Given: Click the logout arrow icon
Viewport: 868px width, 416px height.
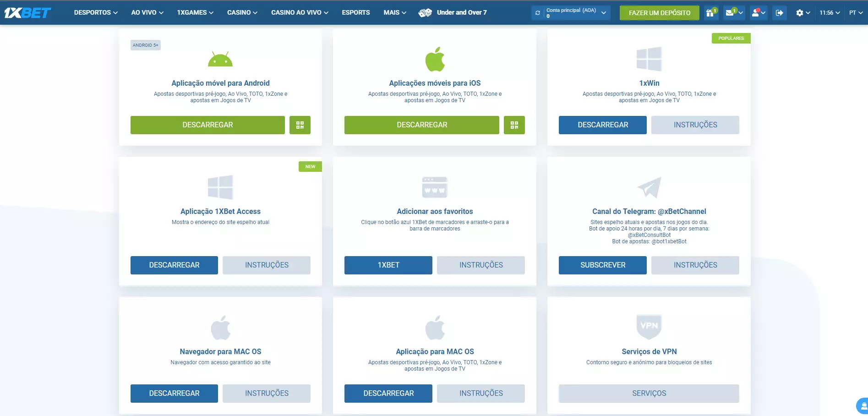Looking at the screenshot, I should (779, 13).
